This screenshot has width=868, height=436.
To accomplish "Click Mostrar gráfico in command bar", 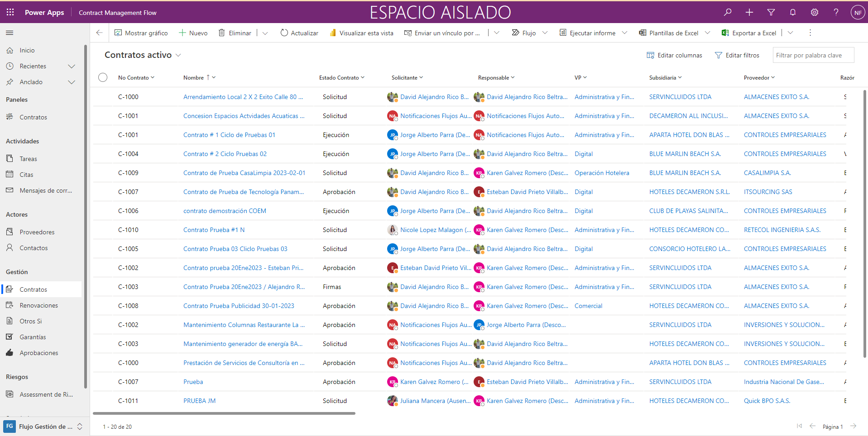I will pos(141,33).
